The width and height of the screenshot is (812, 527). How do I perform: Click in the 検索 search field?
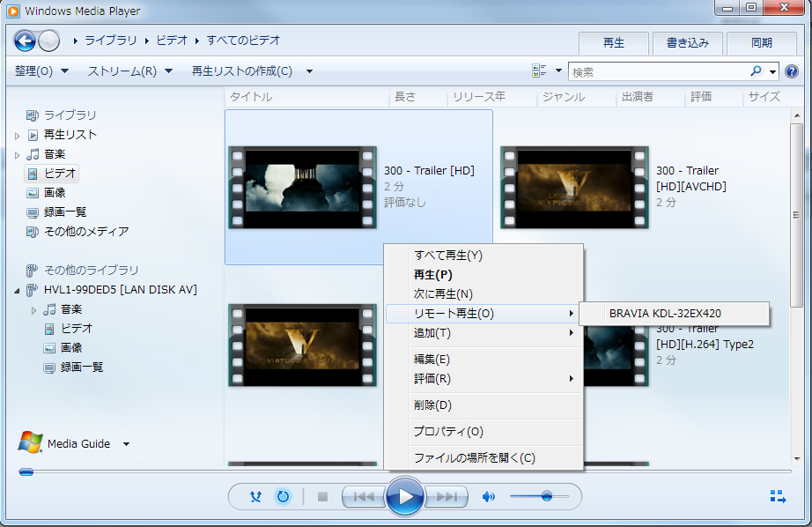656,71
